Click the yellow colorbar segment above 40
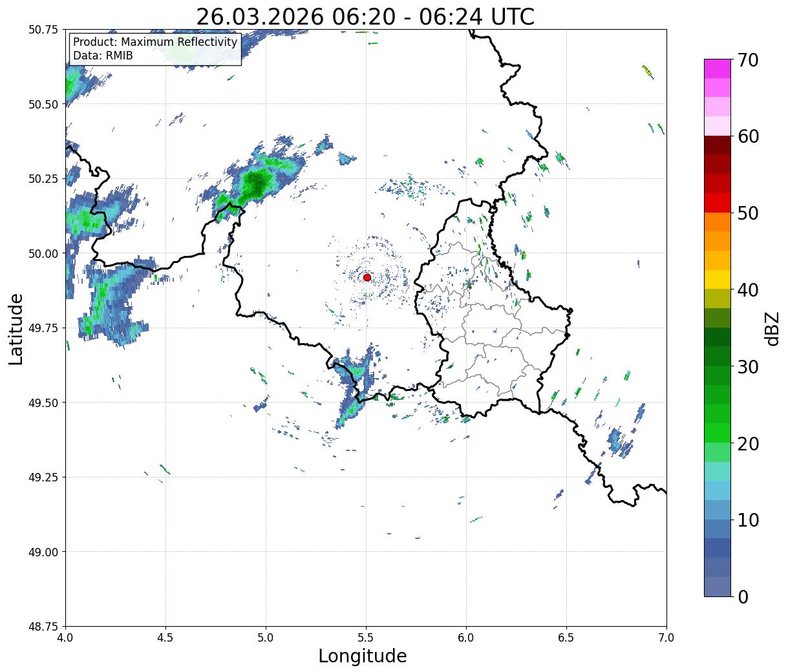788x672 pixels. 718,280
